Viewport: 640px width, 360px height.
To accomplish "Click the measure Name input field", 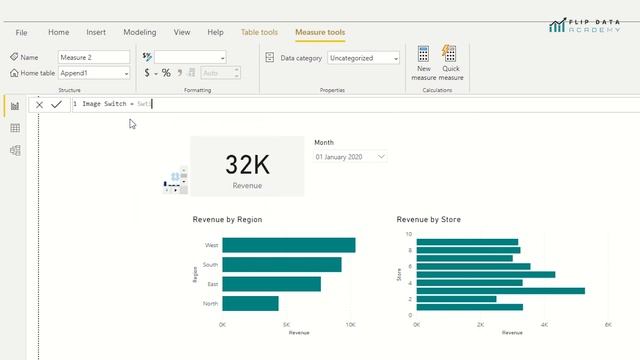I will pyautogui.click(x=94, y=57).
